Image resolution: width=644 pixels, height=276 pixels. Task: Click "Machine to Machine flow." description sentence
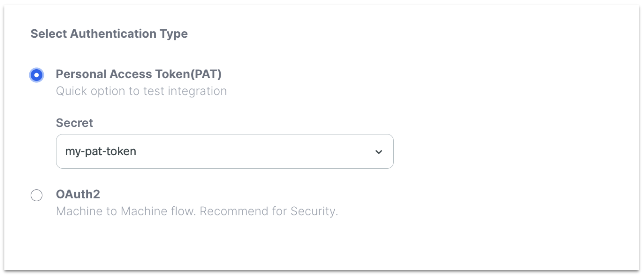(126, 211)
